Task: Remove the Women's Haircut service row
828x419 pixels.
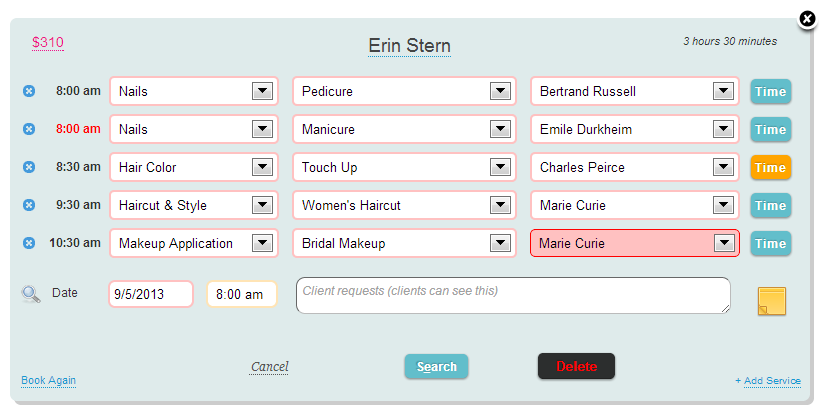Action: 29,205
